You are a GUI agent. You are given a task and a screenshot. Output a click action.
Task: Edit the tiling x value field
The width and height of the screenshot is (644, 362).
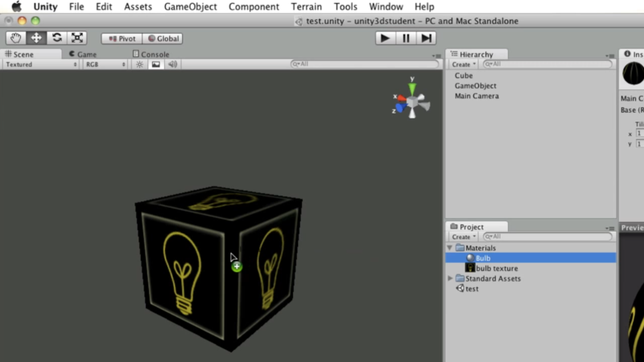640,134
